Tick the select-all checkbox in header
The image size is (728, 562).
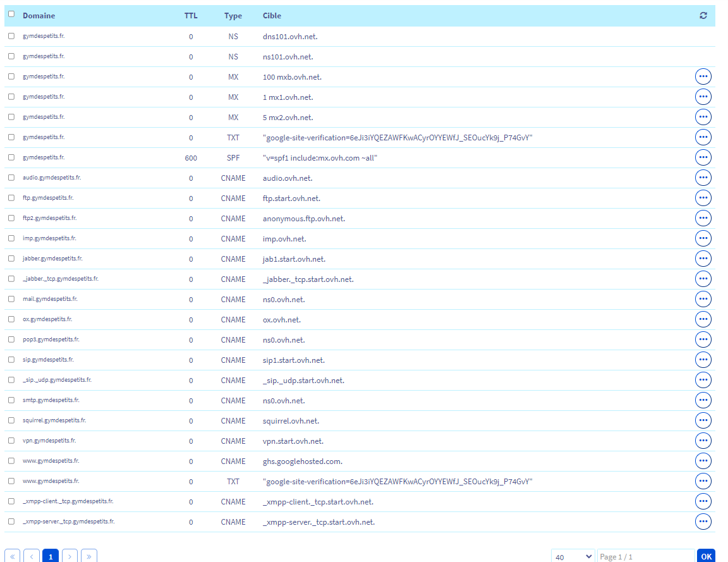click(11, 14)
